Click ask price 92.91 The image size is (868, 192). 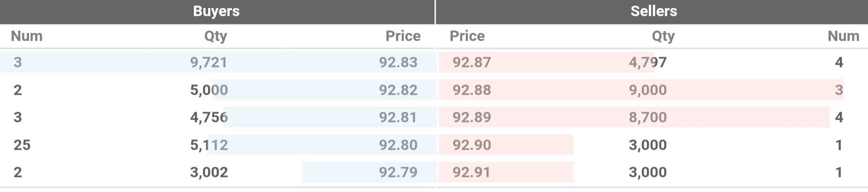coord(472,172)
